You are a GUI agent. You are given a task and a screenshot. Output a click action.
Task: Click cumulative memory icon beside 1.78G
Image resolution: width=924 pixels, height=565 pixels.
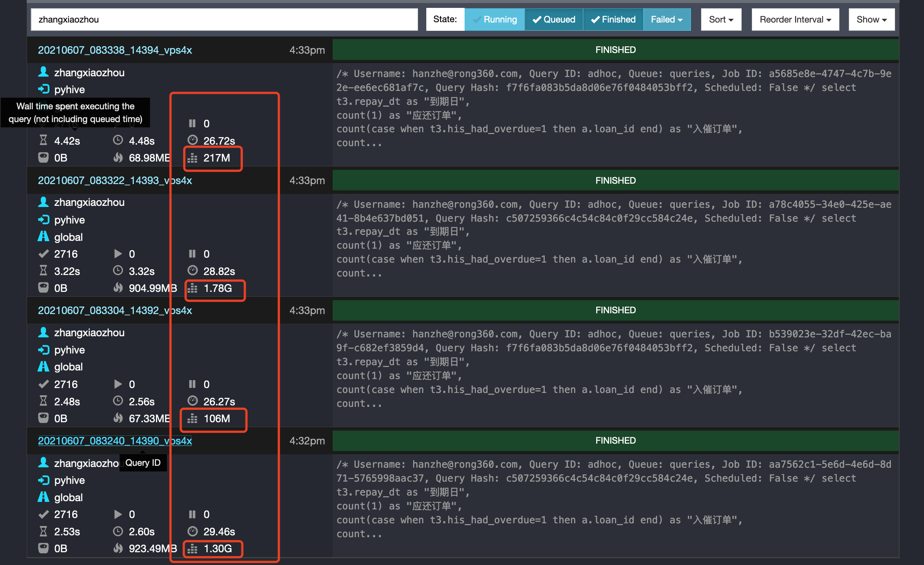(x=192, y=289)
